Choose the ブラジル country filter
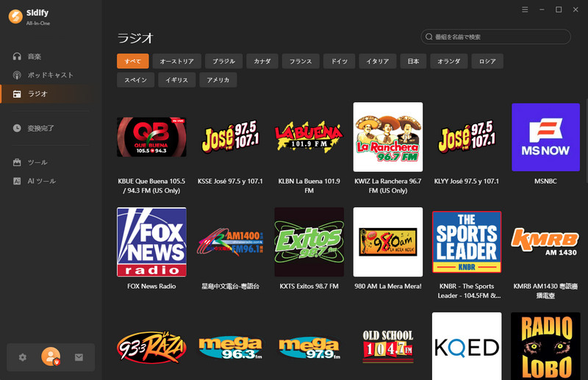 pyautogui.click(x=223, y=61)
